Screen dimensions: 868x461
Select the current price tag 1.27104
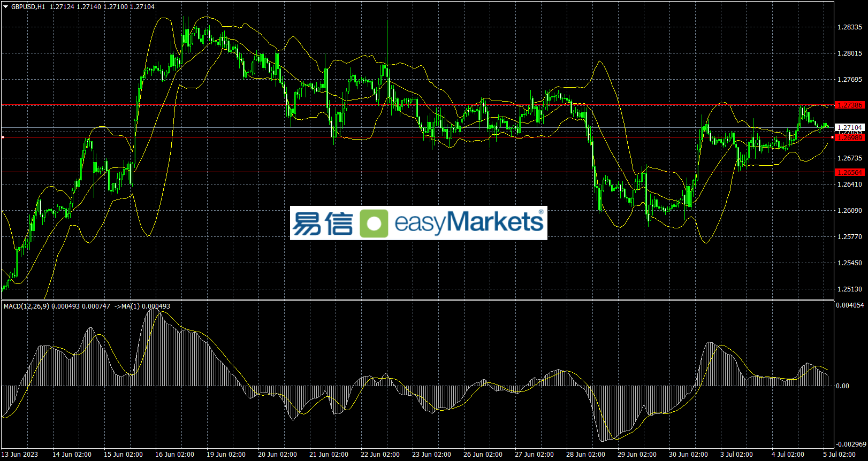[x=850, y=128]
